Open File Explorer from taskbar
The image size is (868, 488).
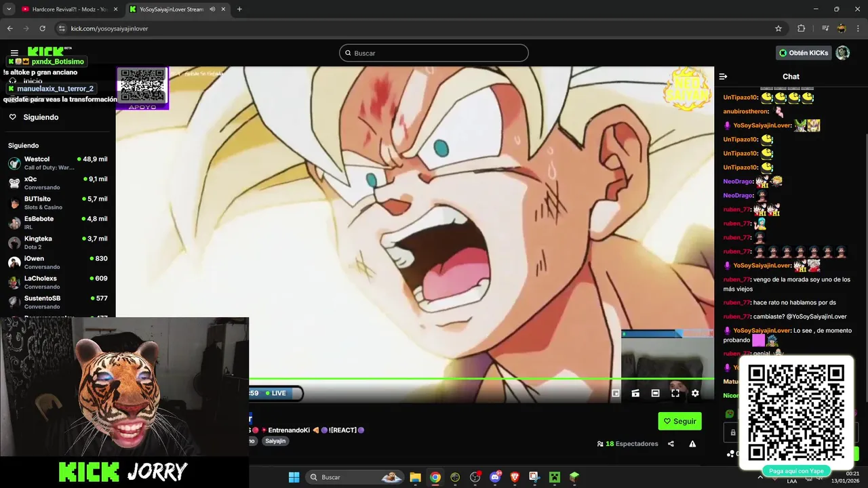click(x=415, y=477)
